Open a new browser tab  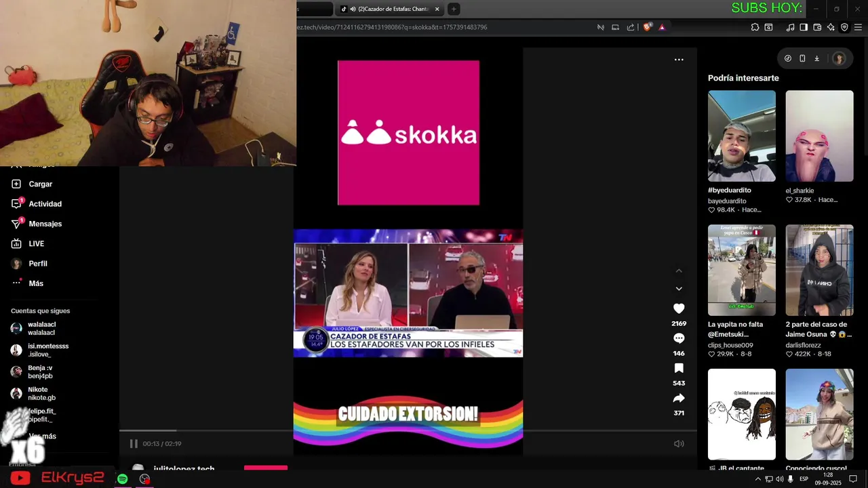click(454, 9)
